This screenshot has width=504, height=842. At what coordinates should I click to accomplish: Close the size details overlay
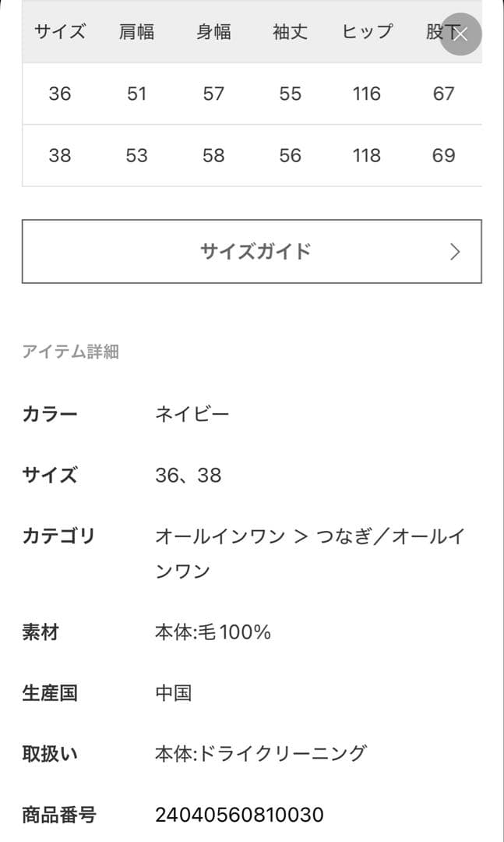(x=460, y=34)
